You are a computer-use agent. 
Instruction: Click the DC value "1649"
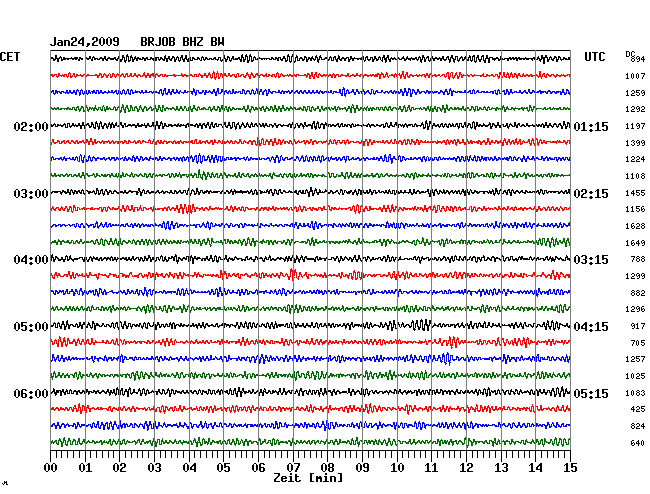tap(635, 243)
